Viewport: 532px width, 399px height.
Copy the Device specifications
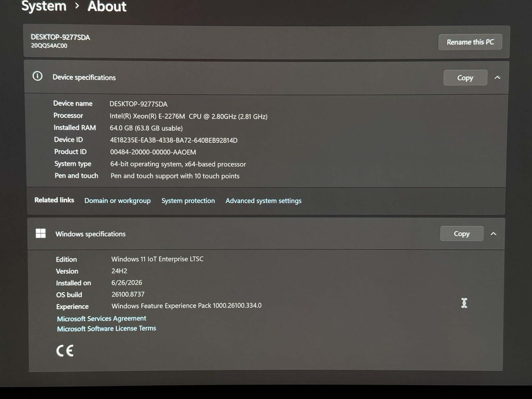[x=465, y=78]
